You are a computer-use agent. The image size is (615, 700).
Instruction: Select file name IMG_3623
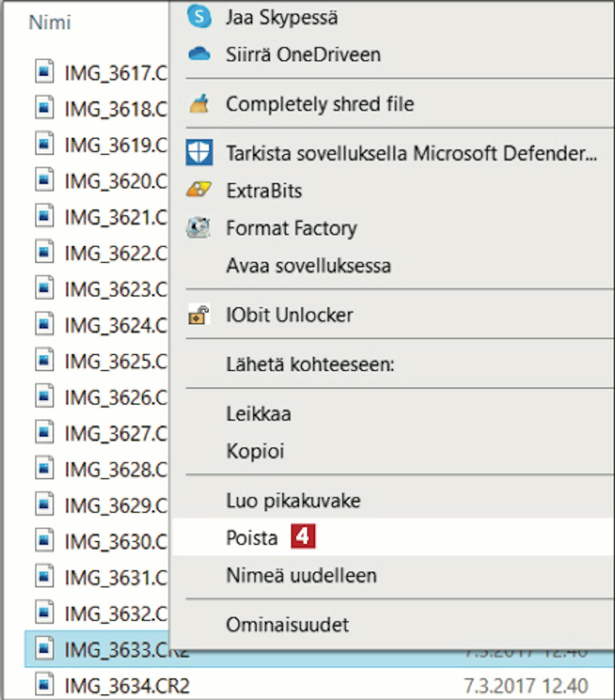116,290
